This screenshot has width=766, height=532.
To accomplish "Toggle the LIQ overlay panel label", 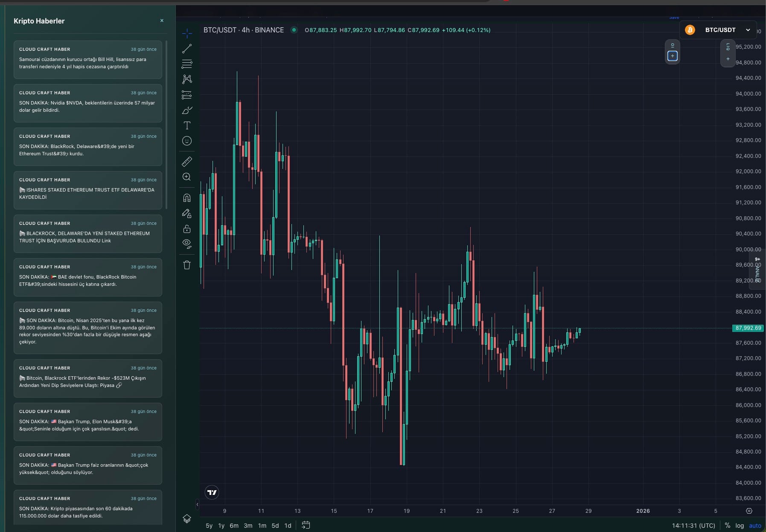I will click(728, 47).
